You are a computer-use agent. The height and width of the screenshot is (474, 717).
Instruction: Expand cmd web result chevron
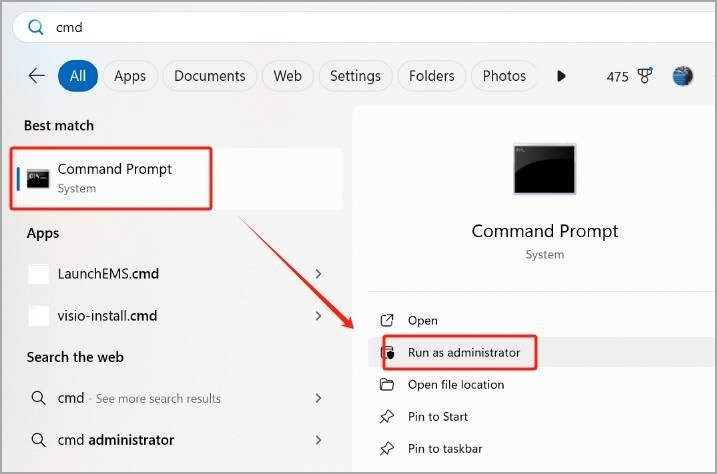(318, 398)
